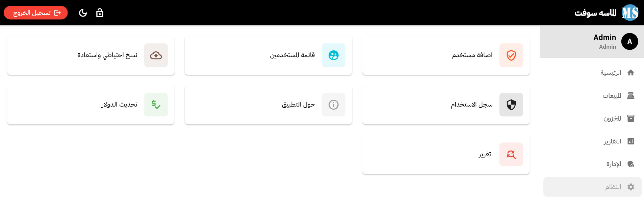Toggle the lock icon in the top bar
This screenshot has width=644, height=204.
[100, 13]
